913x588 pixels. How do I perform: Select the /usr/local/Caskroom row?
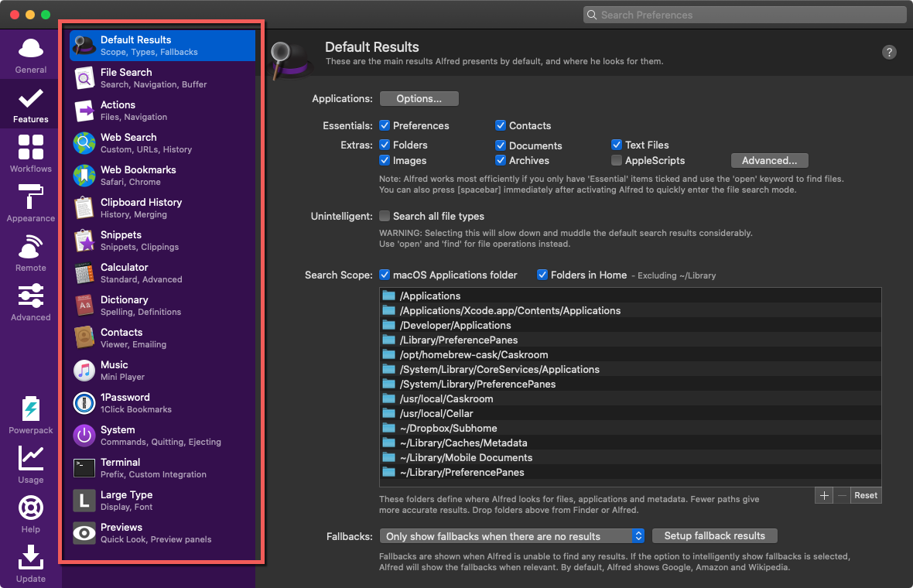630,398
